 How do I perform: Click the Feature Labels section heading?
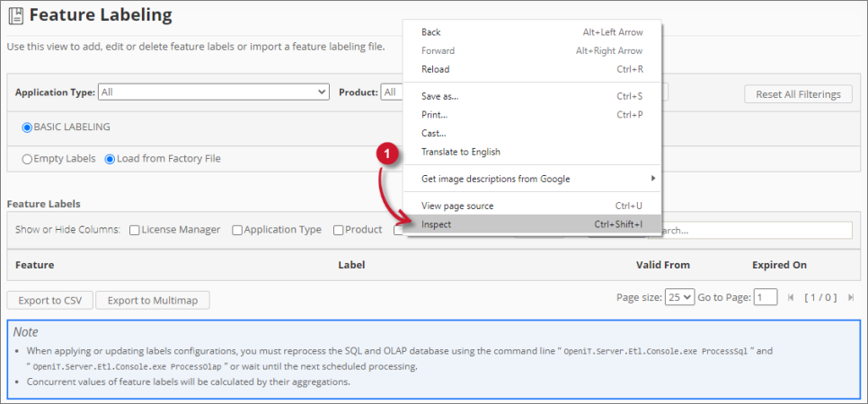point(44,204)
